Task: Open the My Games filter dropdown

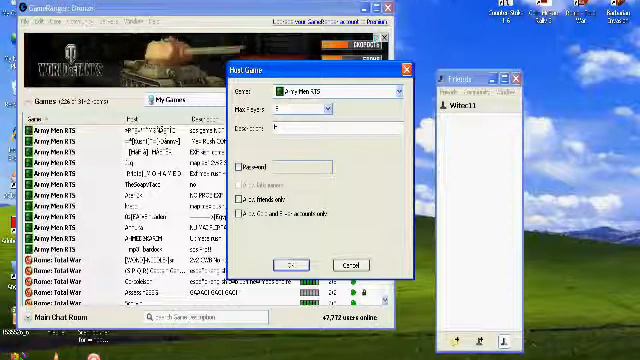Action: tap(186, 100)
